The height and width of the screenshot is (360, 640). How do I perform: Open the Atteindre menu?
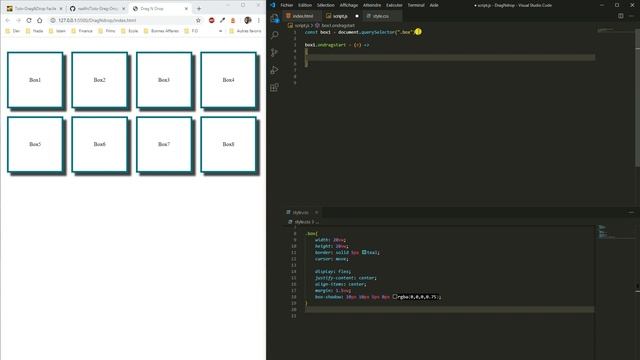coord(372,5)
